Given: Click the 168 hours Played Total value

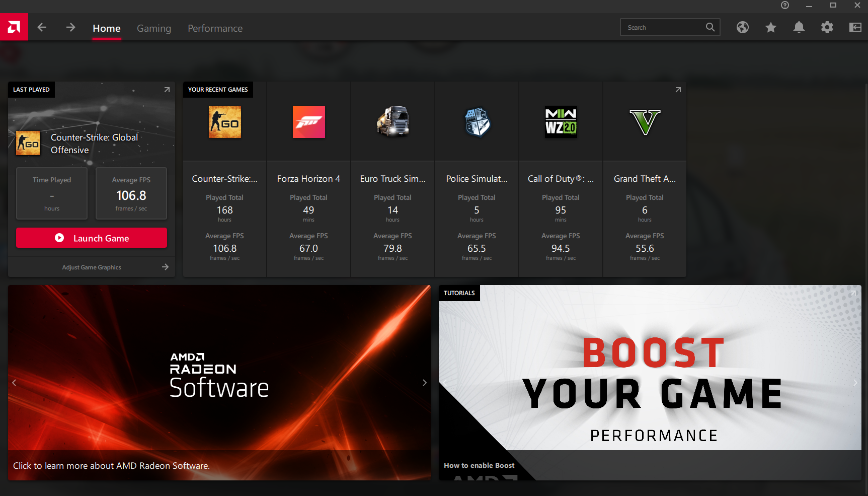Looking at the screenshot, I should (224, 210).
